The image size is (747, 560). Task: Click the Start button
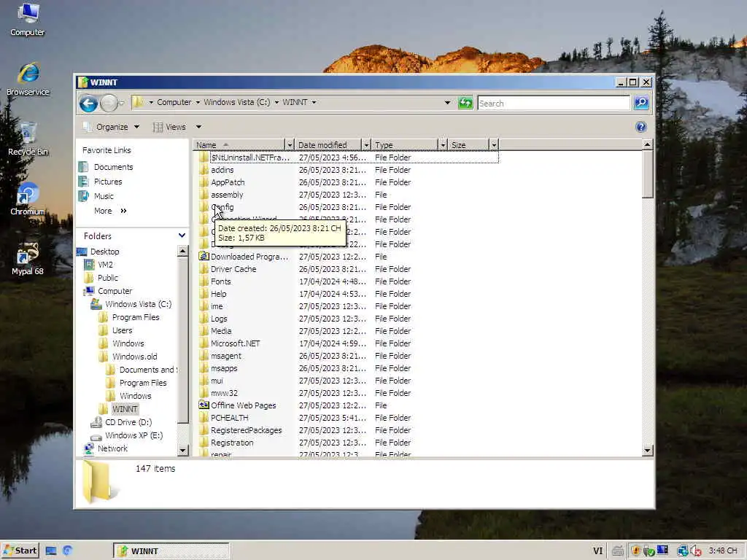[20, 551]
